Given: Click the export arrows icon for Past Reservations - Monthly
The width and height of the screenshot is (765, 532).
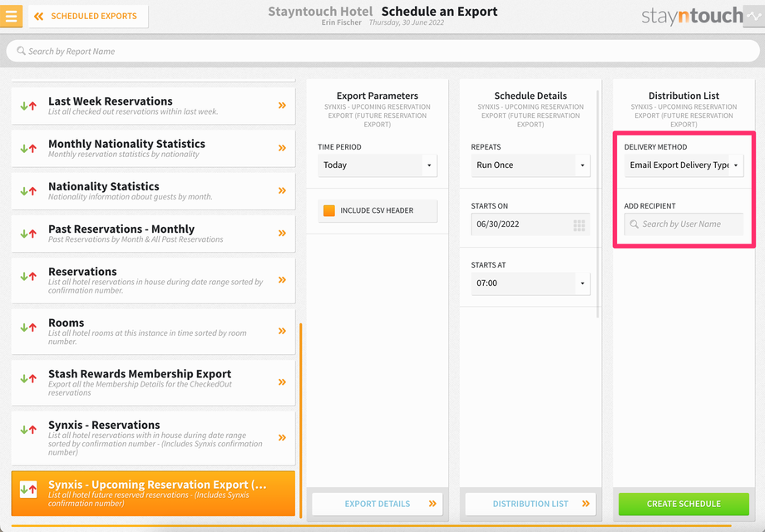Looking at the screenshot, I should click(x=28, y=234).
